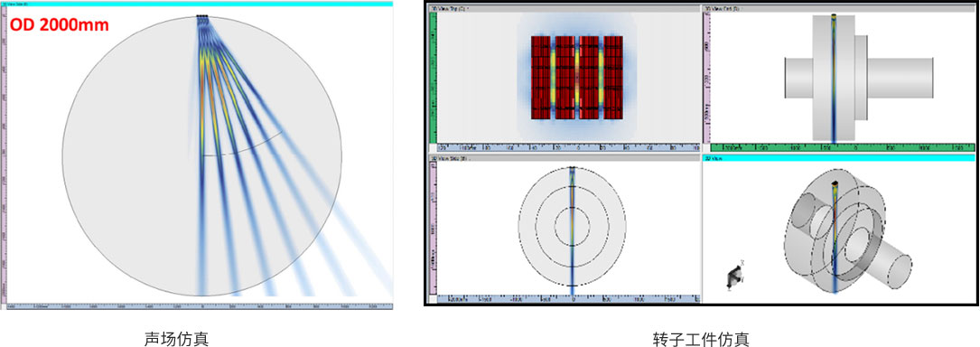980x347 pixels.
Task: Click the probe element at the top of the OD 2000mm disc
Action: point(202,16)
